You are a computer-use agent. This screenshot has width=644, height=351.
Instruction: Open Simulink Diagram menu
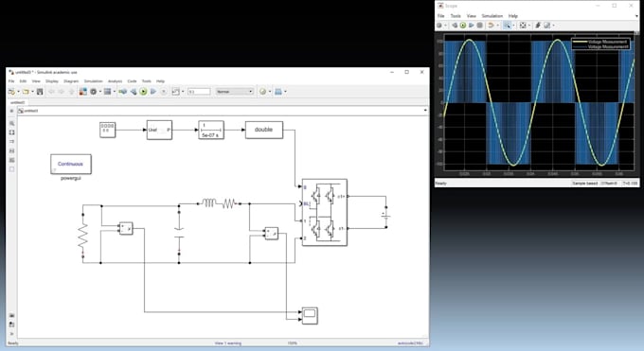71,81
